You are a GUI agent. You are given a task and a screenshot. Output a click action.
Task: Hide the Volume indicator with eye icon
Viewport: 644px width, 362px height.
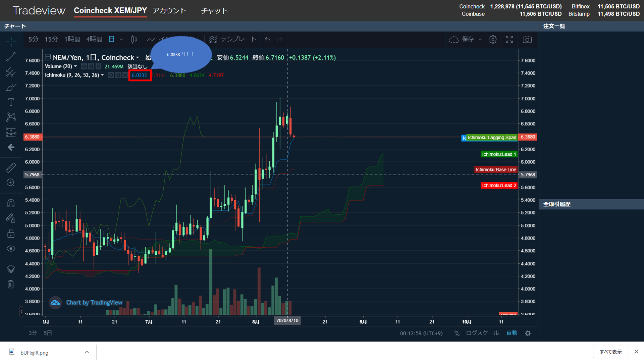tap(84, 66)
